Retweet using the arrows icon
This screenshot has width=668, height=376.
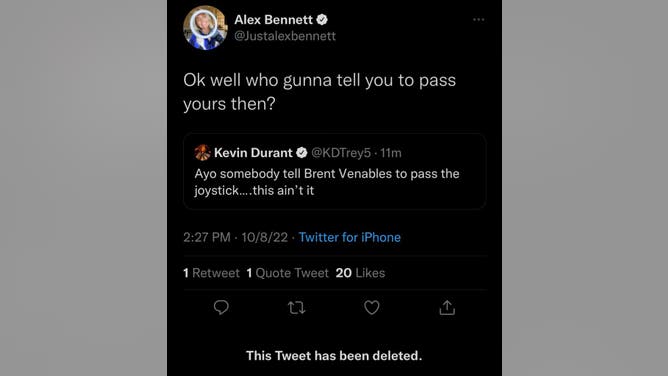click(296, 307)
